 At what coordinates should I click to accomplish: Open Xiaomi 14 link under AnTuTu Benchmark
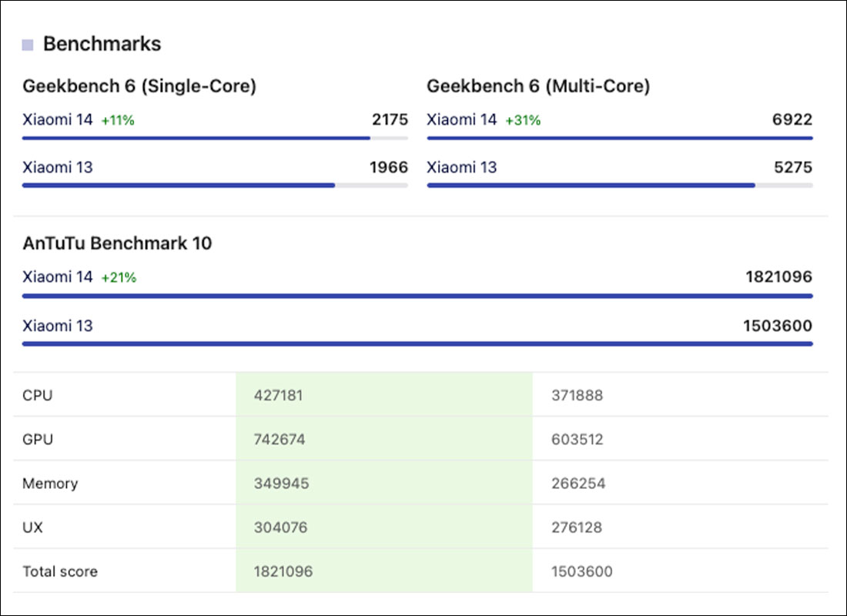click(x=58, y=277)
